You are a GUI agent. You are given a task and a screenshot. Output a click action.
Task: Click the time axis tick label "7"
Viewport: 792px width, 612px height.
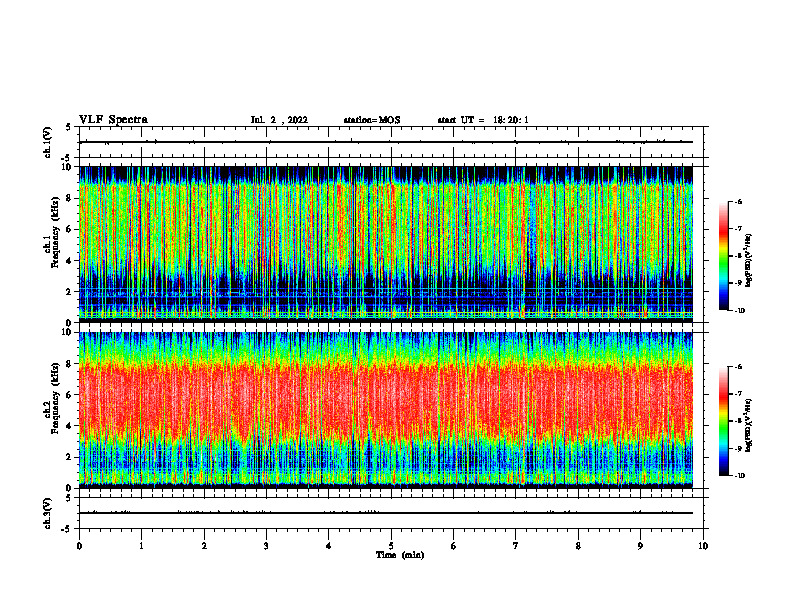point(516,545)
